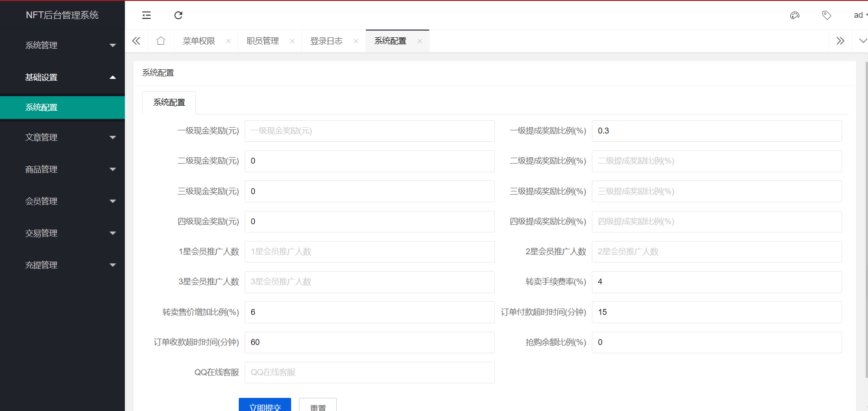Expand the 商品管理 menu
This screenshot has height=411, width=868.
(62, 169)
